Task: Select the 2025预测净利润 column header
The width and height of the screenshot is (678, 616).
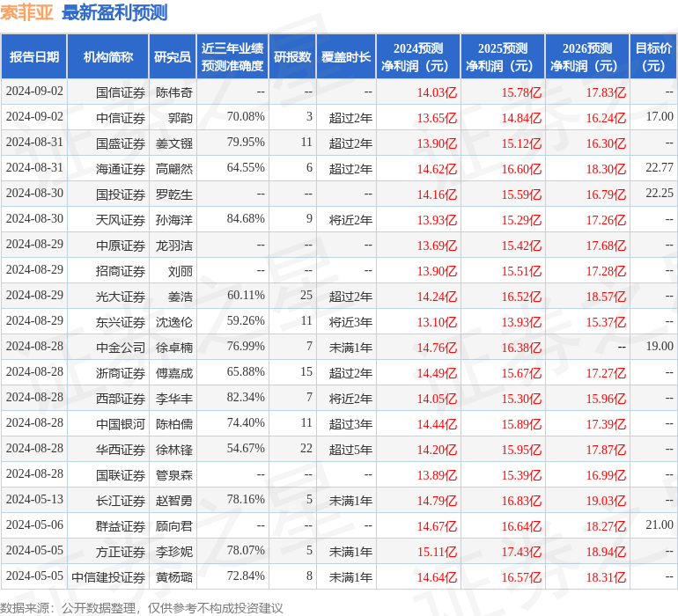Action: pyautogui.click(x=503, y=57)
